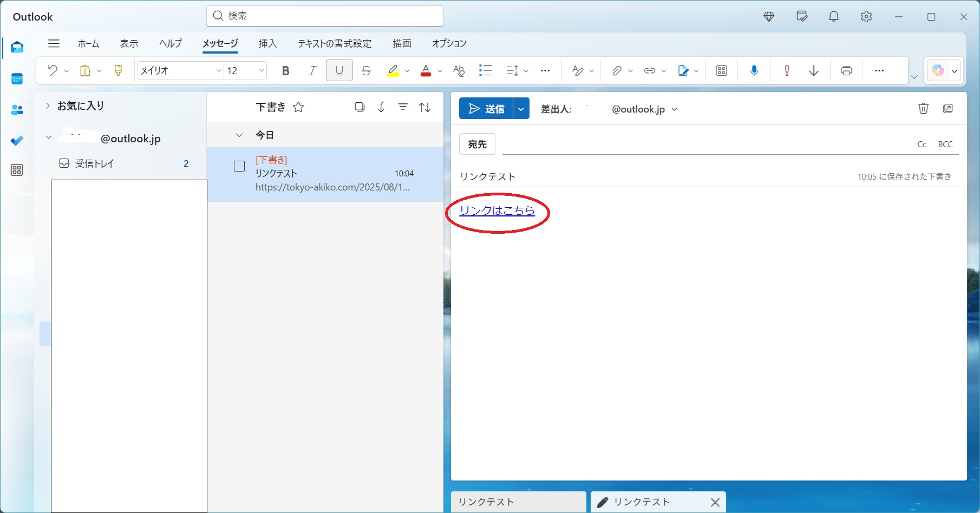The height and width of the screenshot is (513, 980).
Task: Open the オプション ribbon tab
Action: point(449,43)
